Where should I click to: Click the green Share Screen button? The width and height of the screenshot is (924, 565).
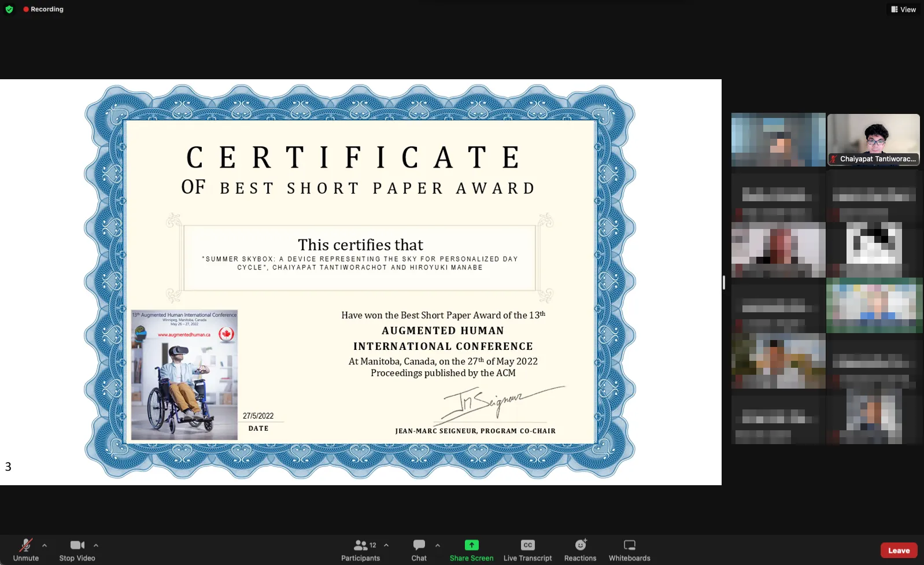pos(472,550)
